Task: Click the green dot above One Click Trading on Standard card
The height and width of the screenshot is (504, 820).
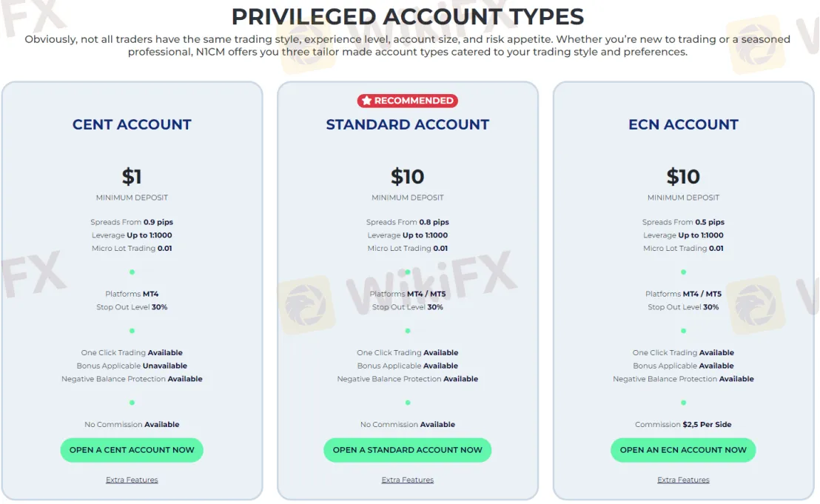Action: pyautogui.click(x=407, y=331)
